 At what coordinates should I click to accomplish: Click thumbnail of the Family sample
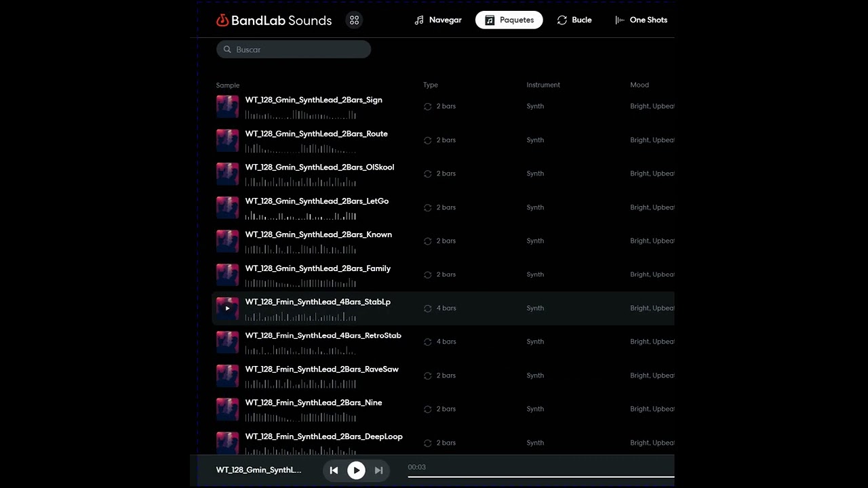point(227,274)
